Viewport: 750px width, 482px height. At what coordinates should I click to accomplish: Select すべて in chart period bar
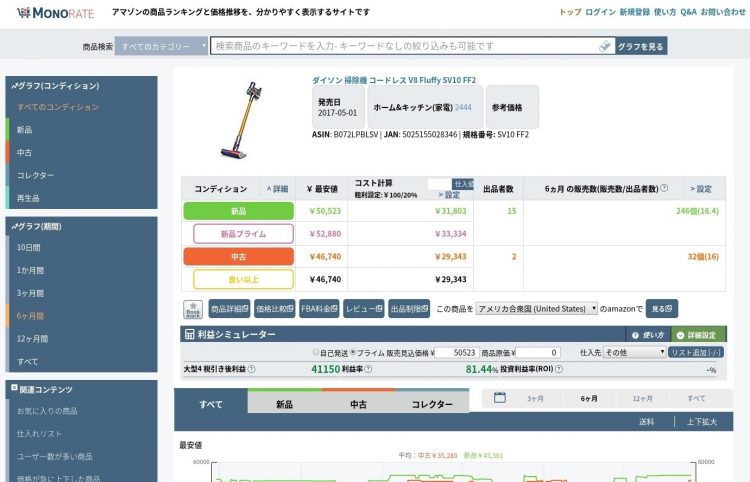pos(696,398)
